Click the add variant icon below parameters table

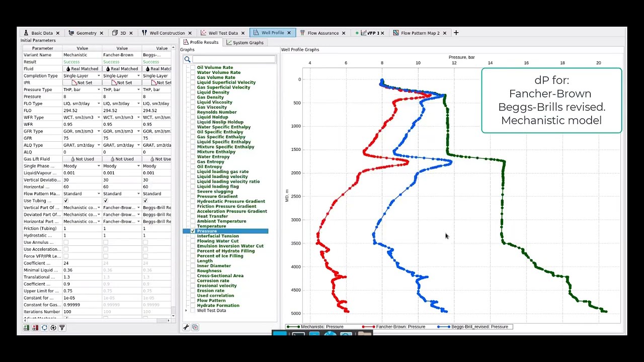tap(26, 328)
